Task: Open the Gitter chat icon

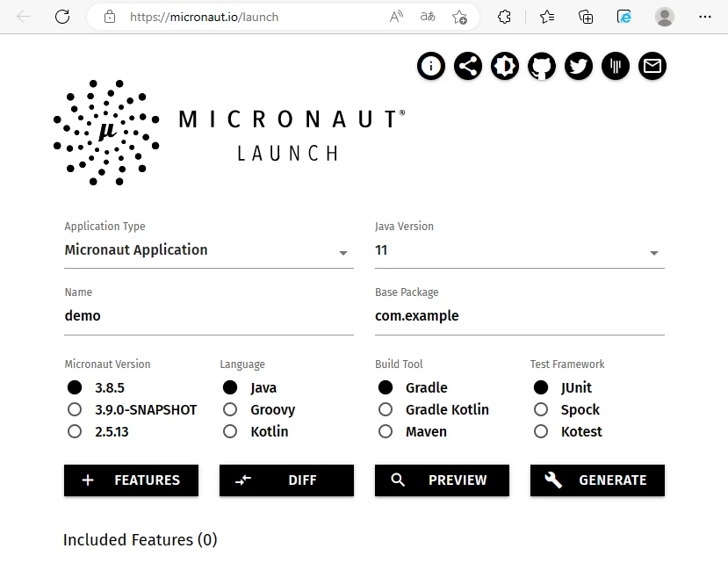Action: click(x=616, y=66)
